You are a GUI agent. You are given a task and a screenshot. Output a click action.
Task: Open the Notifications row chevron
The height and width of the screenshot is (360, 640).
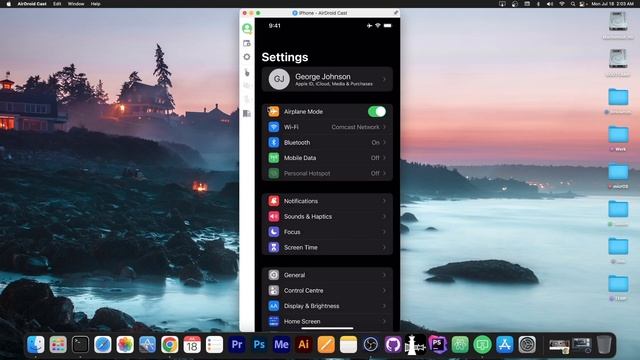coord(384,201)
